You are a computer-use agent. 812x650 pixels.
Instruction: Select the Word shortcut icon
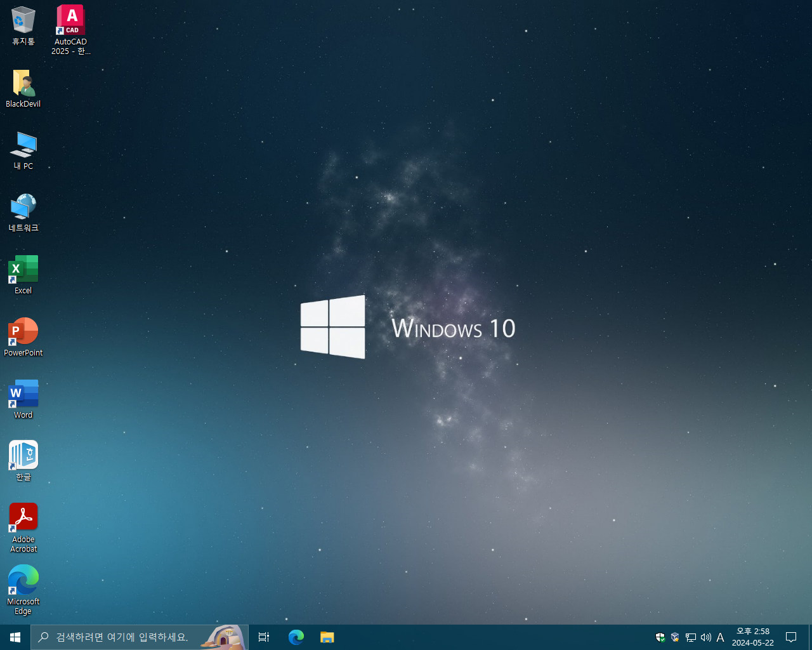(x=23, y=399)
